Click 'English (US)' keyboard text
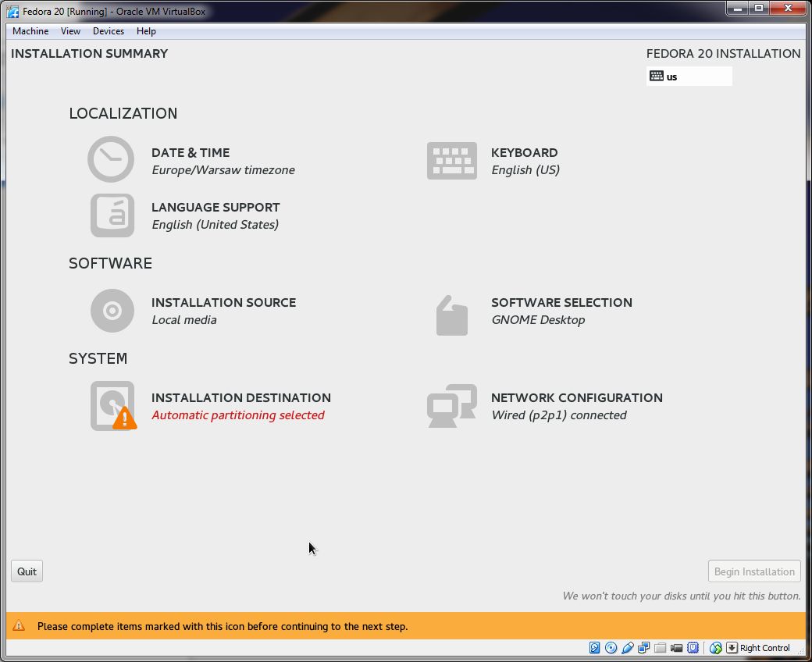The image size is (812, 662). (x=525, y=169)
